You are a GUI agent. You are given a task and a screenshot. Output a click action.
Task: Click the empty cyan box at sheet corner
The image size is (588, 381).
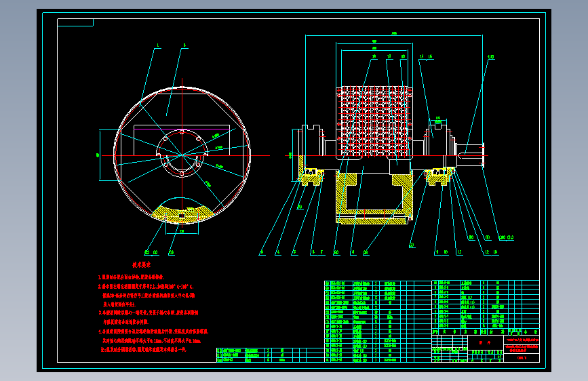coord(75,22)
